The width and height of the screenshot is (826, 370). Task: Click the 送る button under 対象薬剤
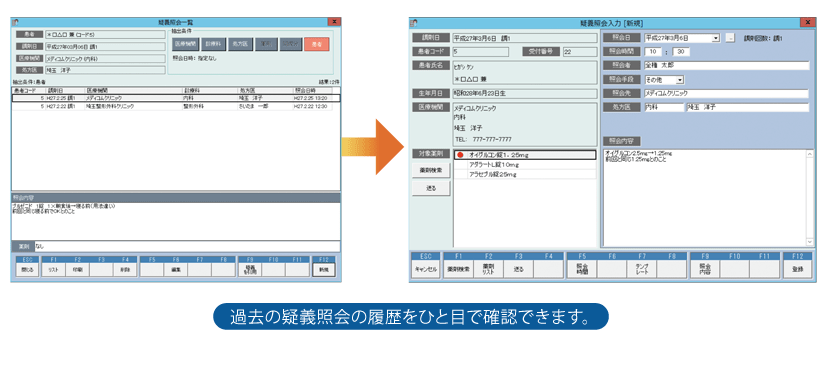pyautogui.click(x=430, y=188)
